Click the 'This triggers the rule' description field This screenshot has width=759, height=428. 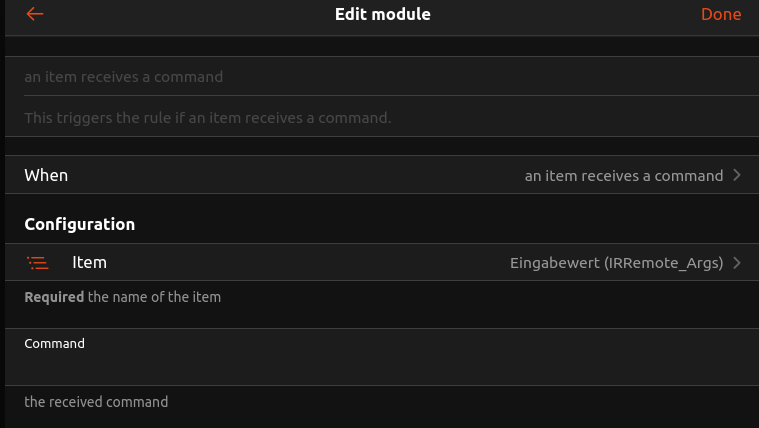[379, 118]
